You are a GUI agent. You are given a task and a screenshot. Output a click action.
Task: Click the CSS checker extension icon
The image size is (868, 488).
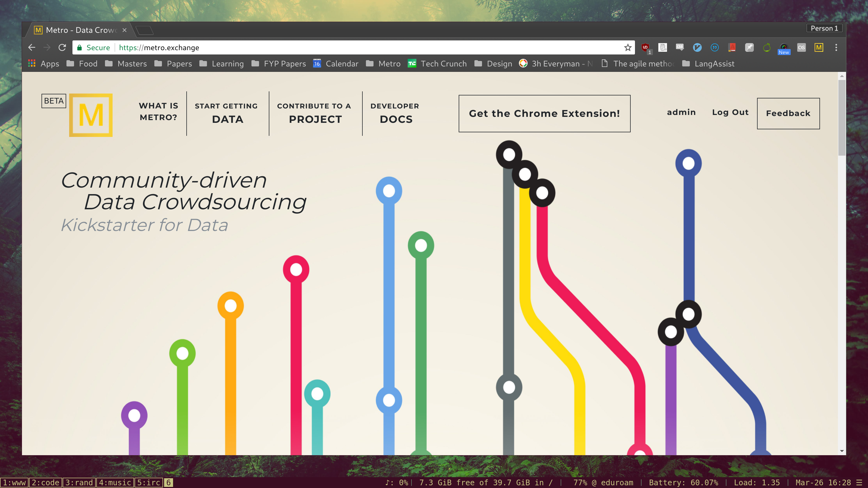(x=680, y=47)
